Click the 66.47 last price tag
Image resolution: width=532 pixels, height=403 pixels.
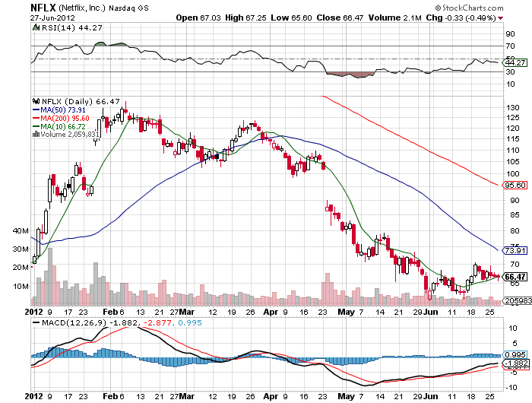tap(515, 277)
